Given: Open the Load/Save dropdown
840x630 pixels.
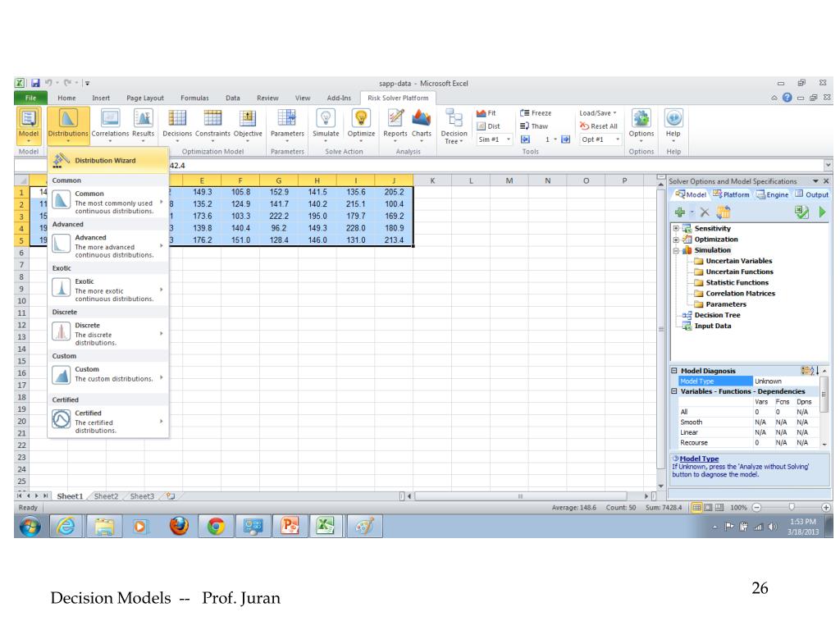Looking at the screenshot, I should [598, 113].
